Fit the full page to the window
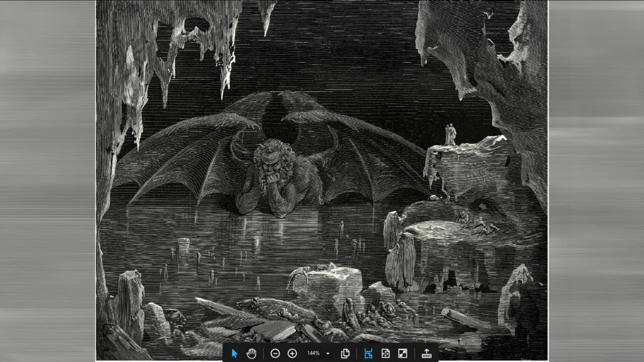Image resolution: width=644 pixels, height=362 pixels. click(385, 353)
